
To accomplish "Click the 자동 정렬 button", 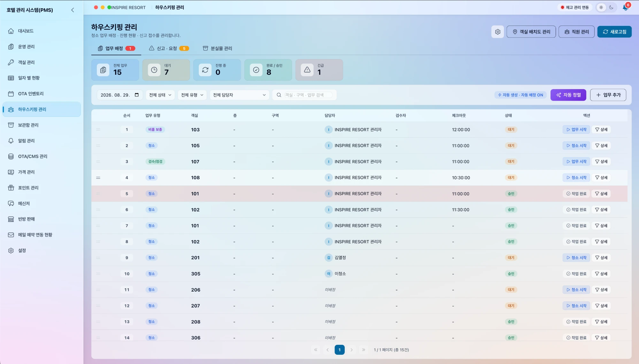I will (568, 95).
